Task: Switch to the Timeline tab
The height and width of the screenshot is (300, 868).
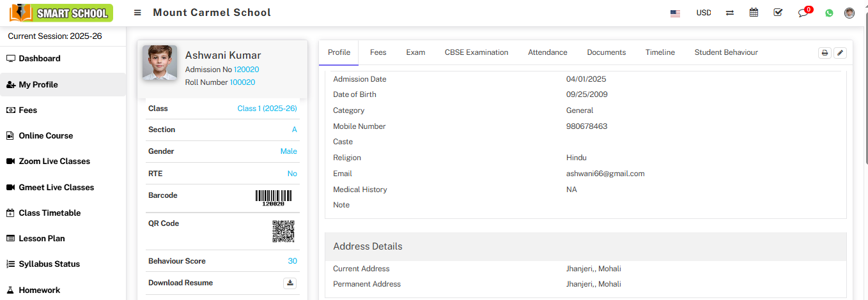Action: coord(660,52)
